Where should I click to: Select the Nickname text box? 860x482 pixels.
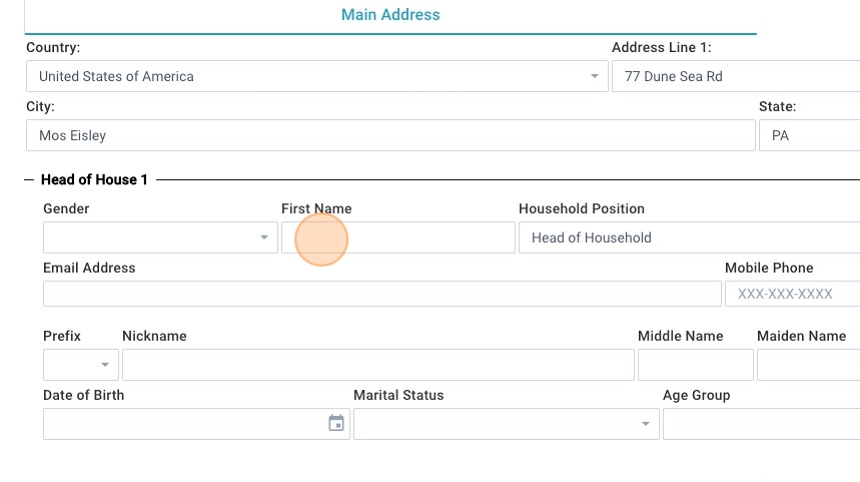pyautogui.click(x=377, y=365)
